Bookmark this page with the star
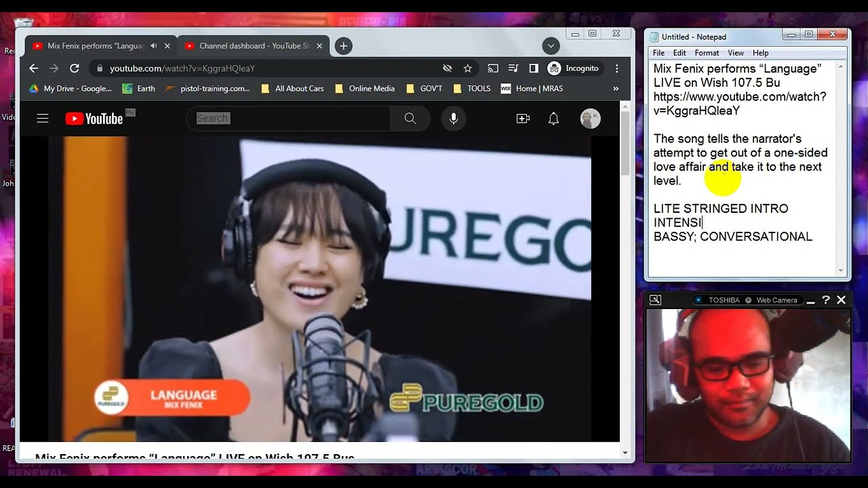Screen dimensions: 868x488 point(467,68)
